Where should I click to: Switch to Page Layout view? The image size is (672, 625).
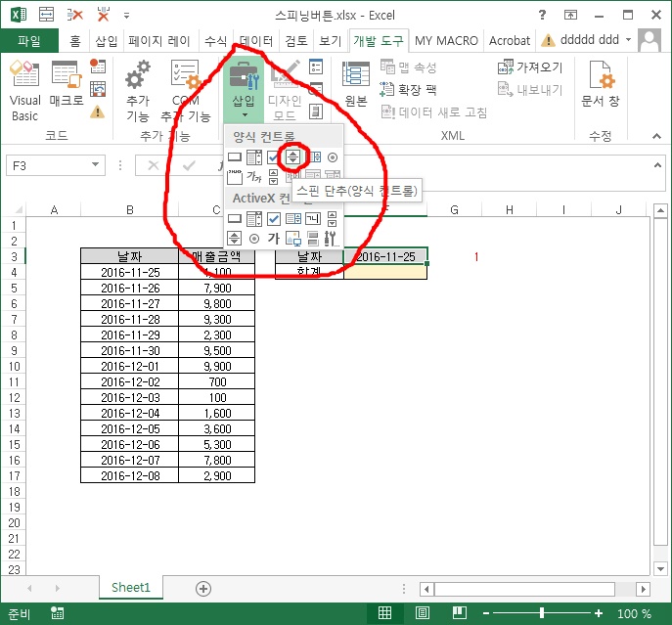(x=423, y=613)
